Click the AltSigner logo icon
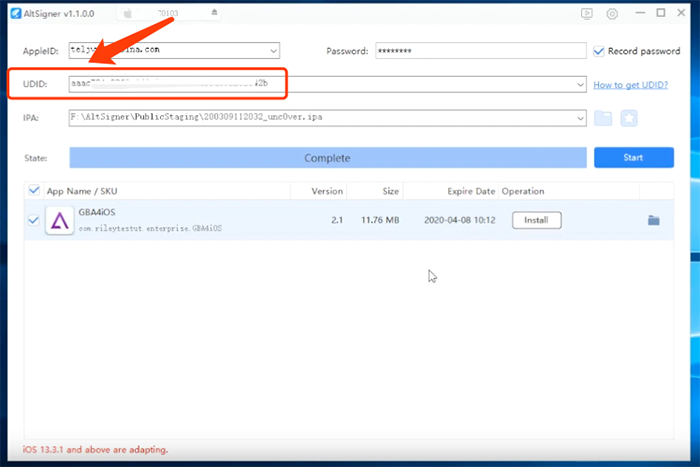 pos(16,13)
